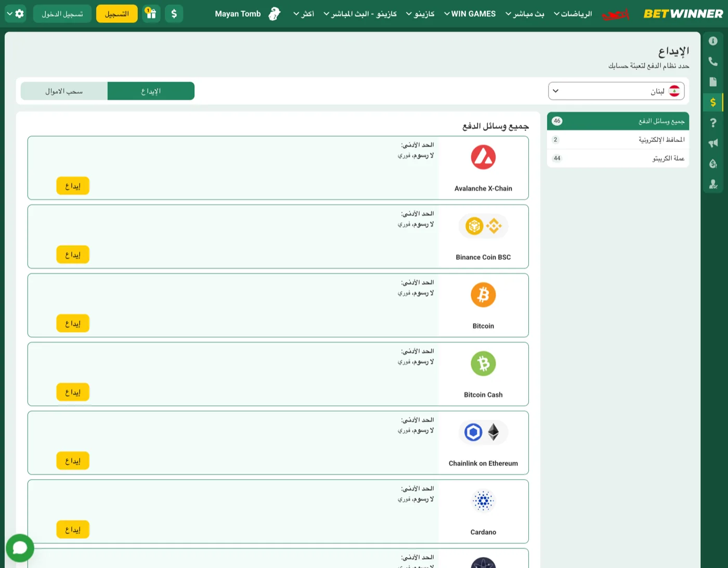This screenshot has width=728, height=568.
Task: Expand the الرياضات (Sports) menu
Action: (573, 14)
